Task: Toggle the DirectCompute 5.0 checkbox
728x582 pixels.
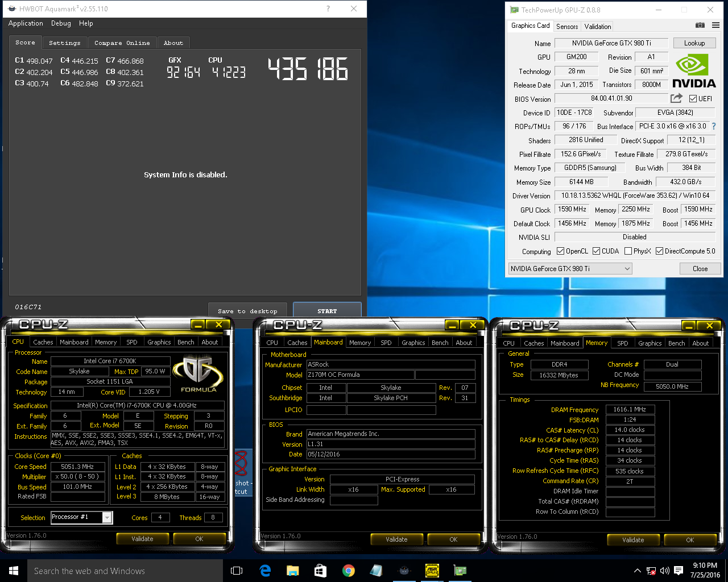Action: point(659,251)
